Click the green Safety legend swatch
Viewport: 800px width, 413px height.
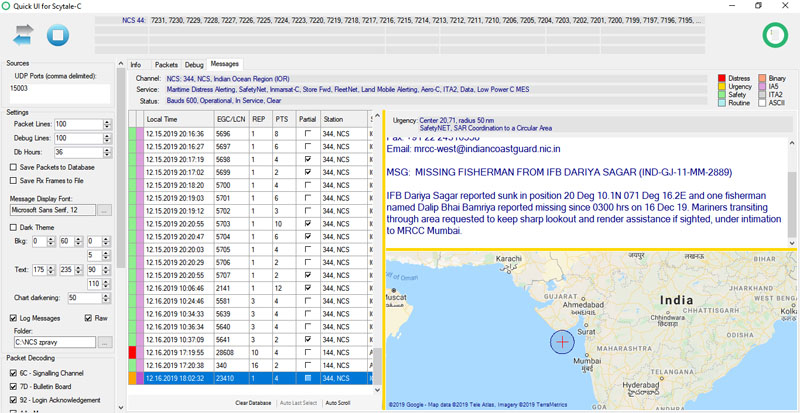click(721, 95)
